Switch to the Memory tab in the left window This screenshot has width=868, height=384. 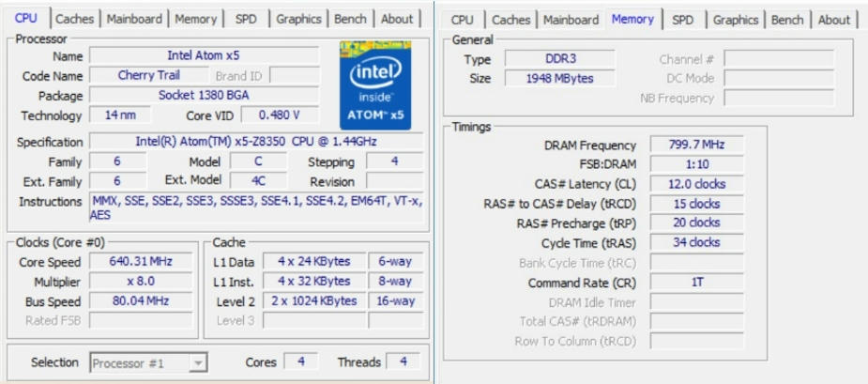pyautogui.click(x=195, y=19)
